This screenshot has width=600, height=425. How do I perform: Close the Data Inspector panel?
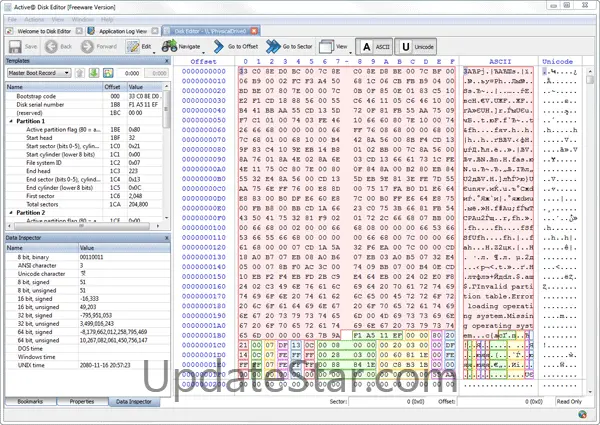[x=167, y=238]
